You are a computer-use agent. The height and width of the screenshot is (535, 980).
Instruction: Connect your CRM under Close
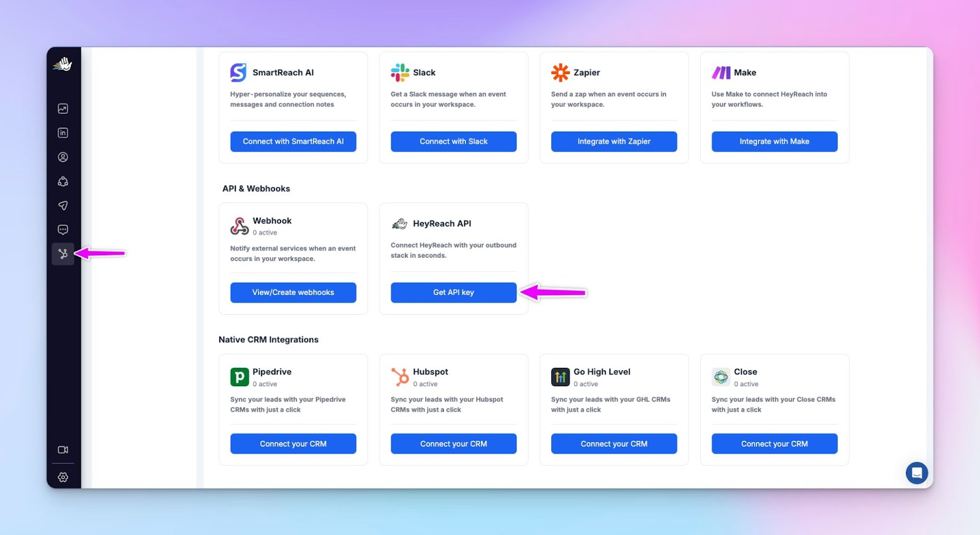(x=775, y=444)
